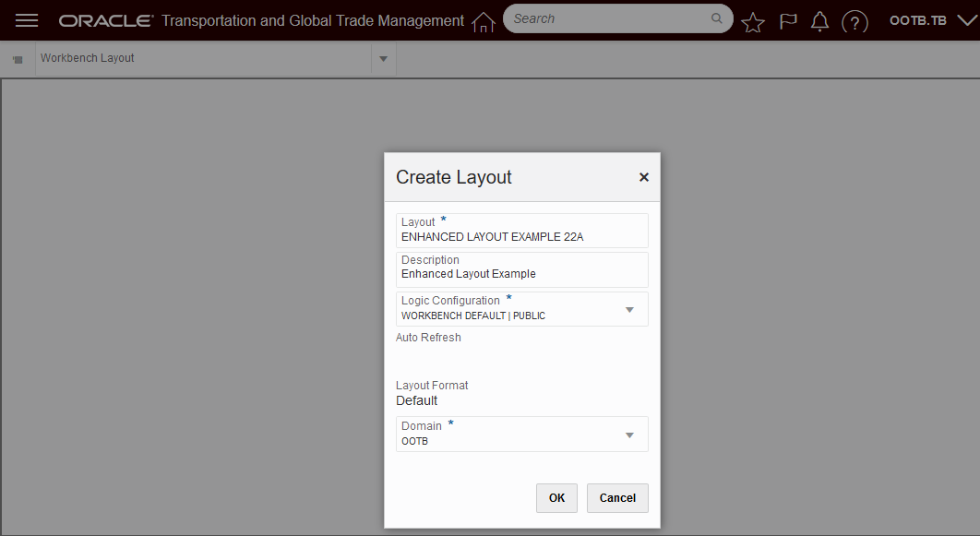Click the small icon left of Workbench Layout

click(18, 59)
